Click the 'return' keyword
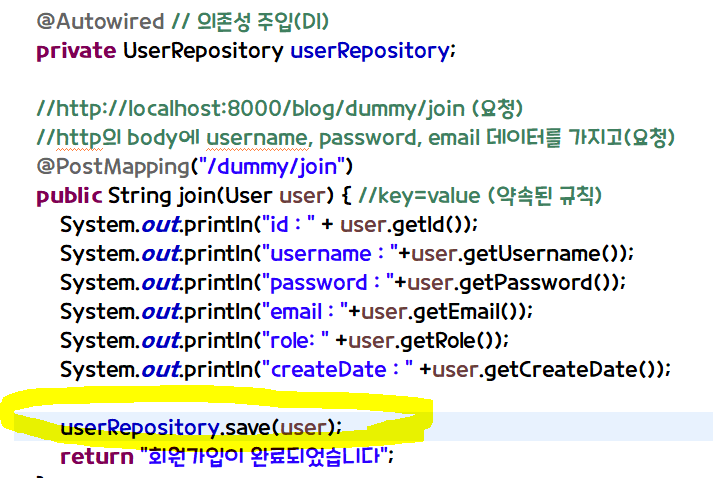Image resolution: width=713 pixels, height=478 pixels. pos(97,456)
